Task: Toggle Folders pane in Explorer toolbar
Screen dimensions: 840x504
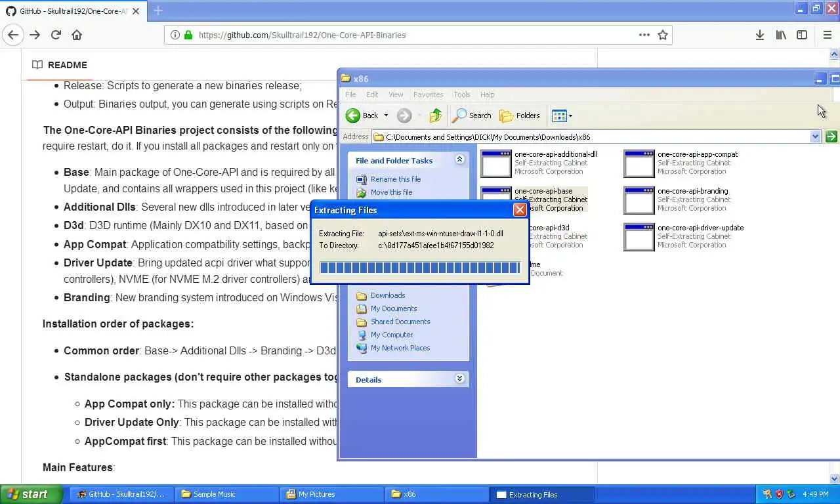Action: 520,115
